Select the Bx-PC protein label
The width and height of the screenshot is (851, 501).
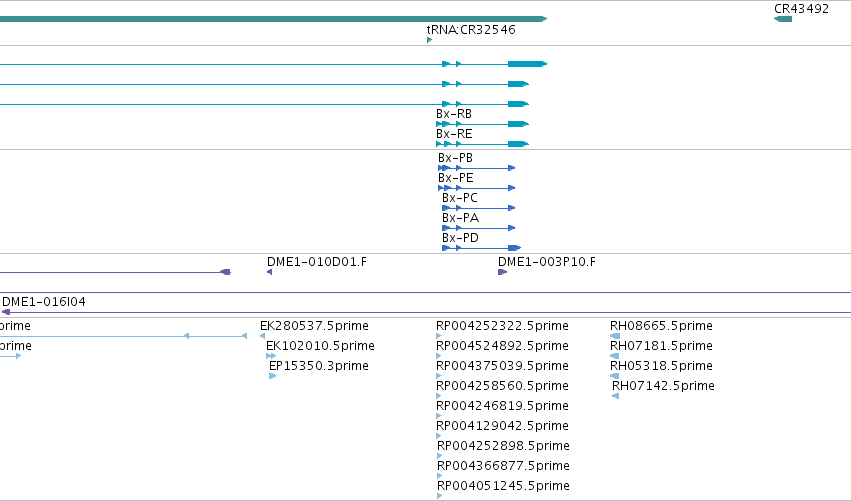[460, 198]
